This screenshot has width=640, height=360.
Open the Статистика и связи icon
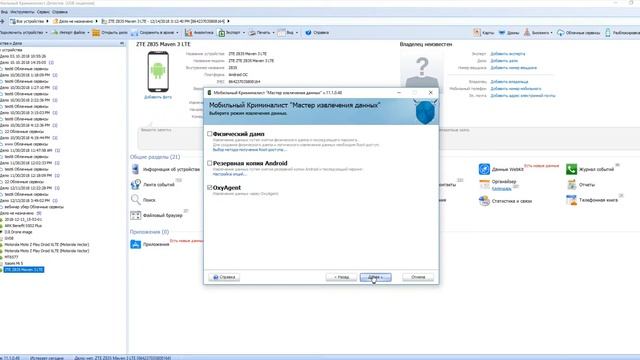[484, 201]
